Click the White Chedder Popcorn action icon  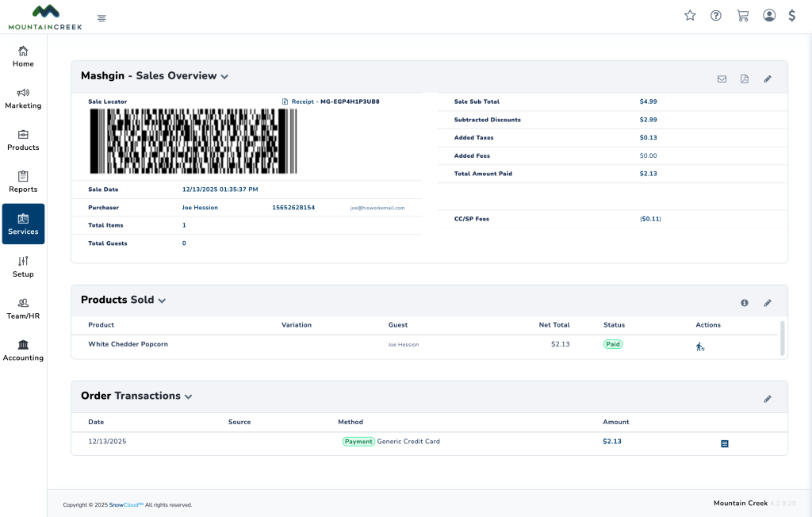coord(700,347)
